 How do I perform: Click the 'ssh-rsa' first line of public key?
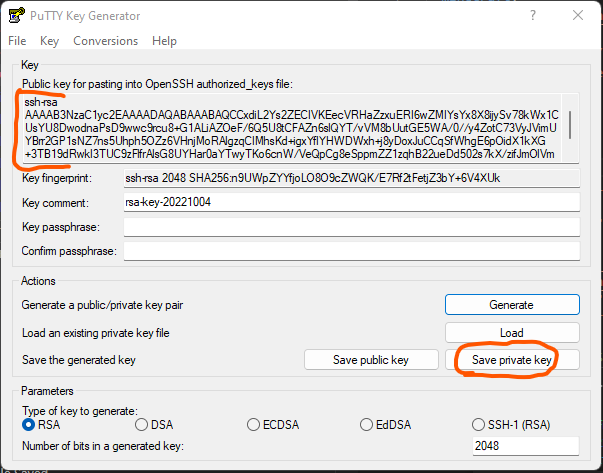pos(41,102)
